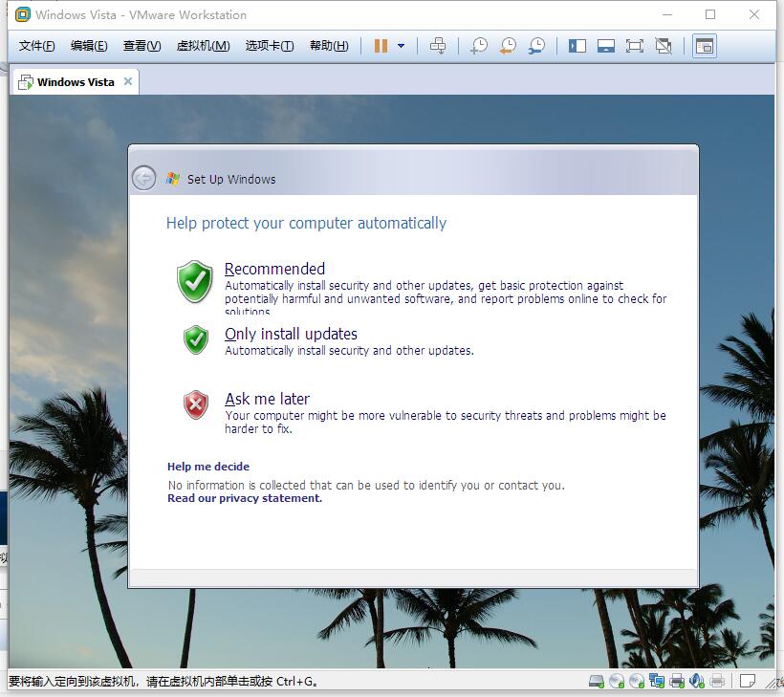
Task: Click the red shield beside Ask me later
Action: pyautogui.click(x=195, y=405)
